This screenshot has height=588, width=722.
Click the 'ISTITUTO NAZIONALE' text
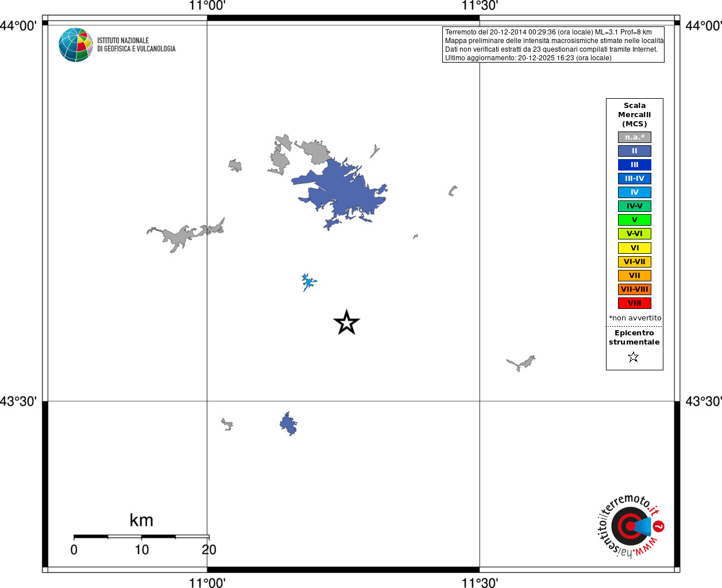coord(123,41)
